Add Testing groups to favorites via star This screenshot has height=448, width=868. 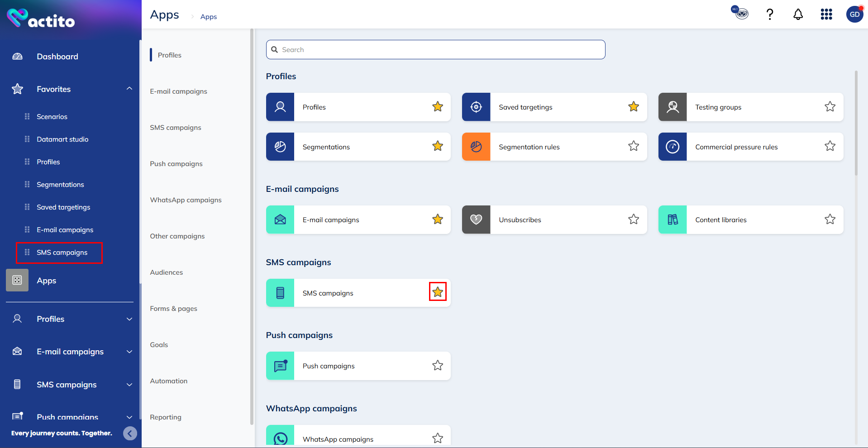point(830,107)
